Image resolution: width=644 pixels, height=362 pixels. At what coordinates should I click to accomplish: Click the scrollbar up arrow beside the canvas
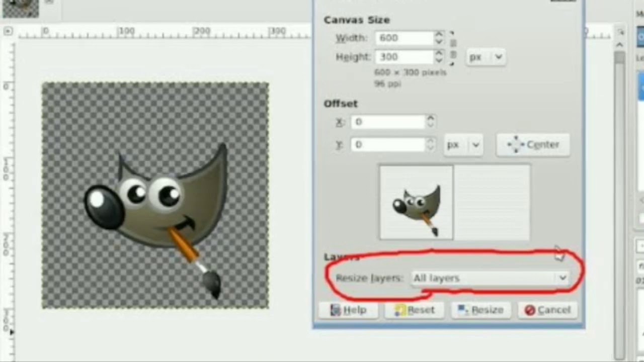(620, 44)
